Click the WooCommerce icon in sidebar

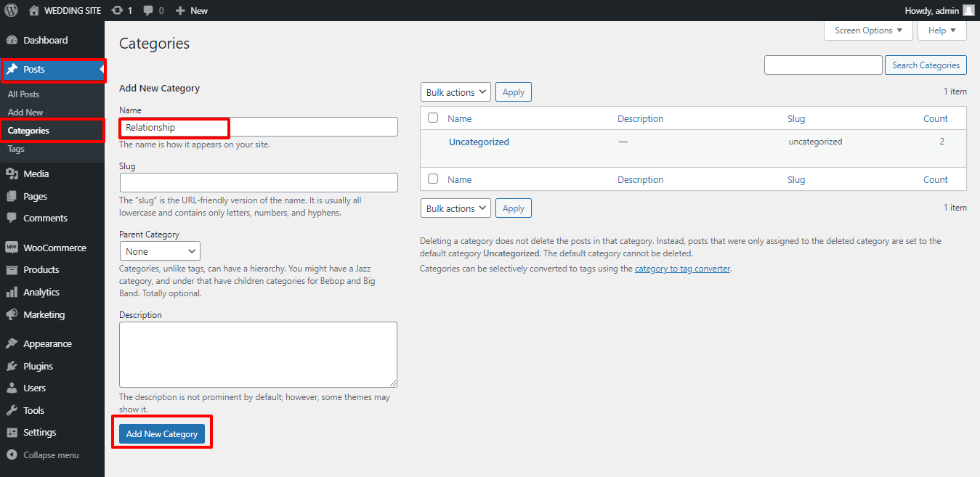tap(12, 248)
